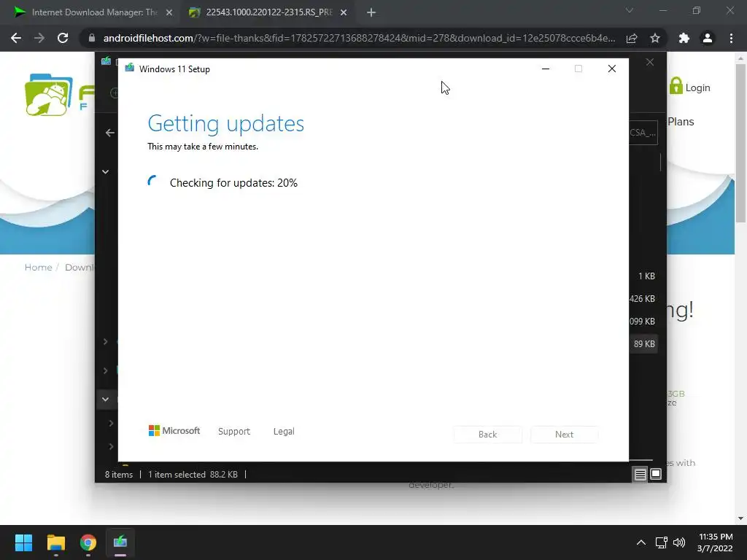This screenshot has height=560, width=747.
Task: Expand the first collapsed tree node in Explorer
Action: (105, 341)
